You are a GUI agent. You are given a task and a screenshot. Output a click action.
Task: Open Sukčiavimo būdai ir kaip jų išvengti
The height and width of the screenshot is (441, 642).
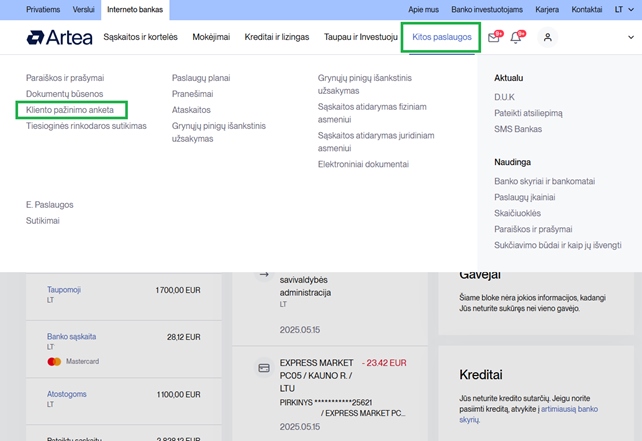558,245
